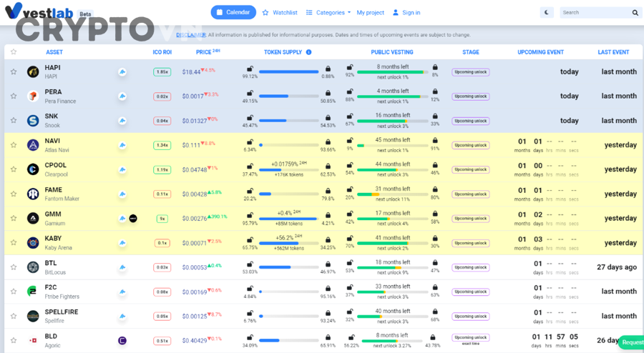Star the BTL asset for watchlist

pos(14,267)
